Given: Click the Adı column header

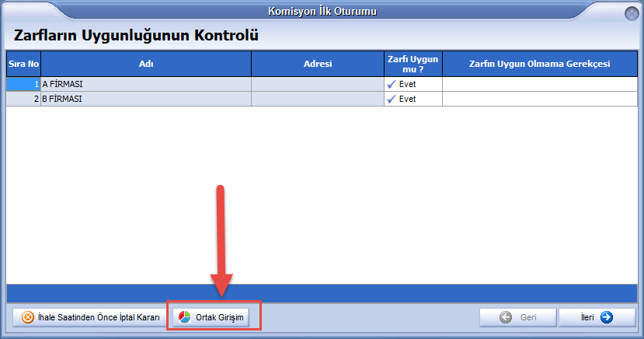Looking at the screenshot, I should pyautogui.click(x=145, y=65).
